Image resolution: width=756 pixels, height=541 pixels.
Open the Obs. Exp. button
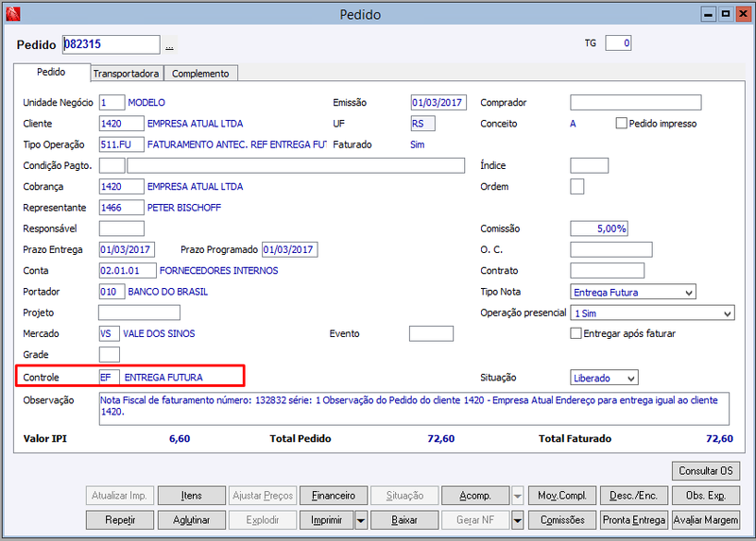point(705,496)
